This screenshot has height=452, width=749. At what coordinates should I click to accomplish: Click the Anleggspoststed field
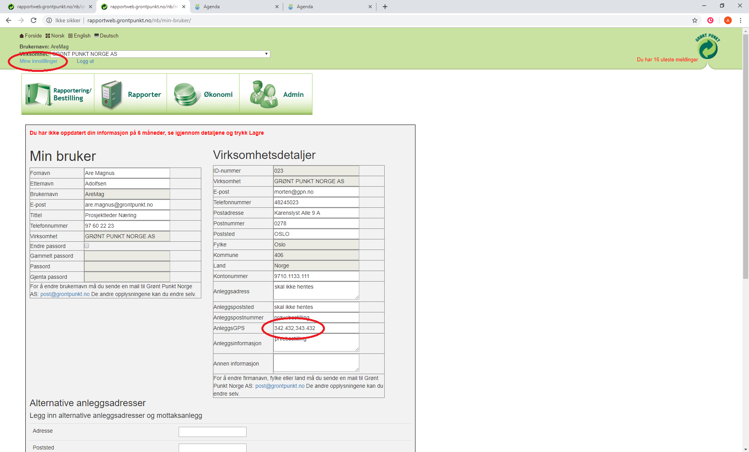(316, 307)
